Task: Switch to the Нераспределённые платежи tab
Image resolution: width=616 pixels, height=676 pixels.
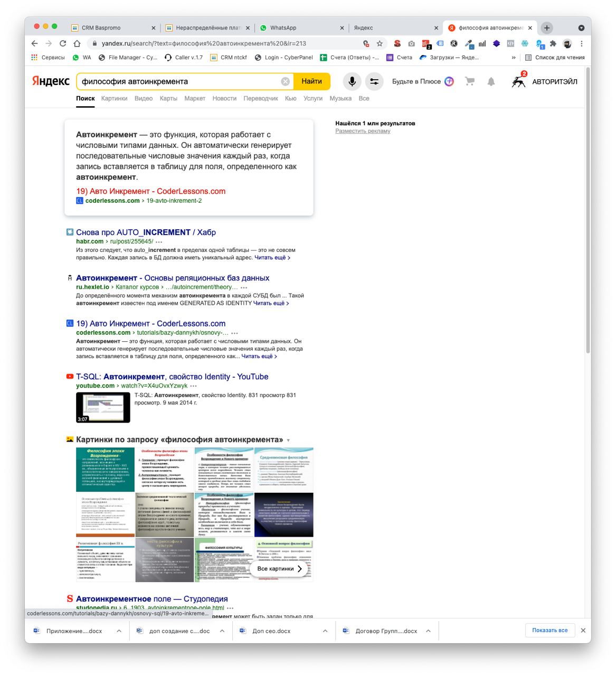Action: (207, 28)
